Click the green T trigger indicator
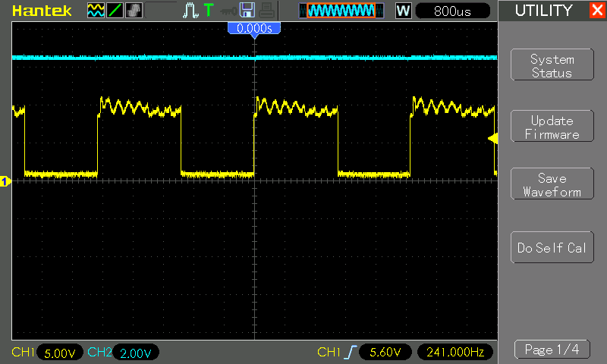607x364 pixels. click(208, 10)
